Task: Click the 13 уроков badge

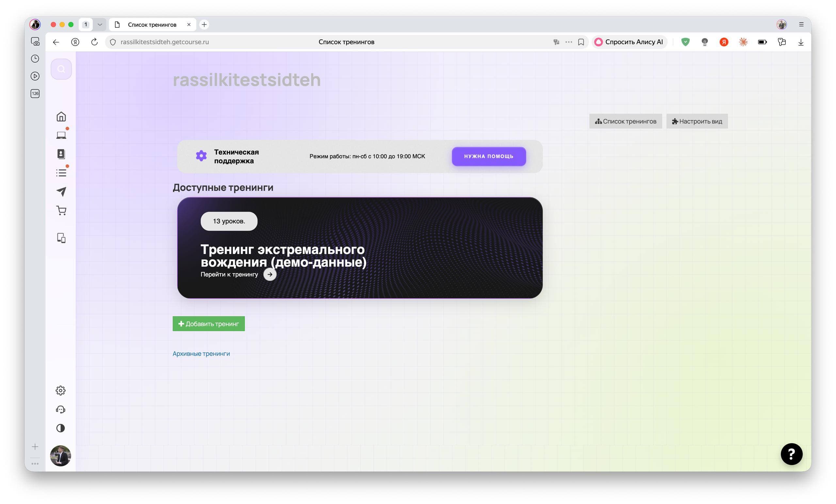Action: [229, 221]
